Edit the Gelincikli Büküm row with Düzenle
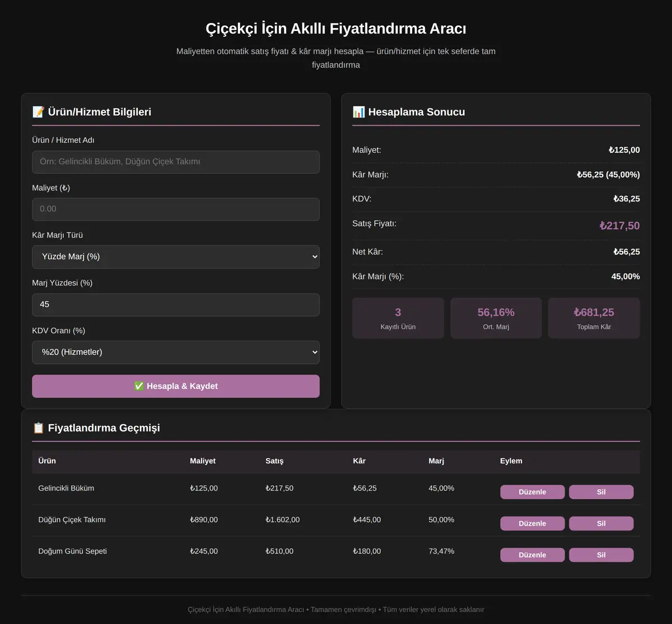Viewport: 672px width, 624px height. click(532, 492)
